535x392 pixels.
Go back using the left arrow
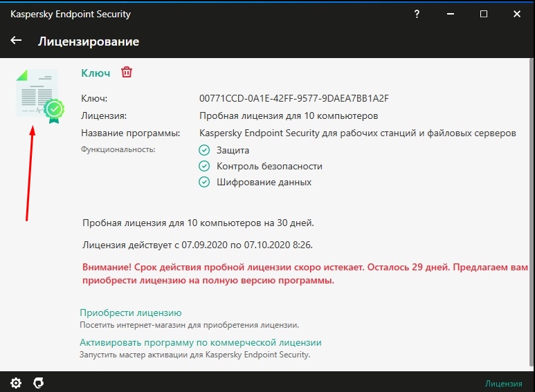click(x=16, y=40)
